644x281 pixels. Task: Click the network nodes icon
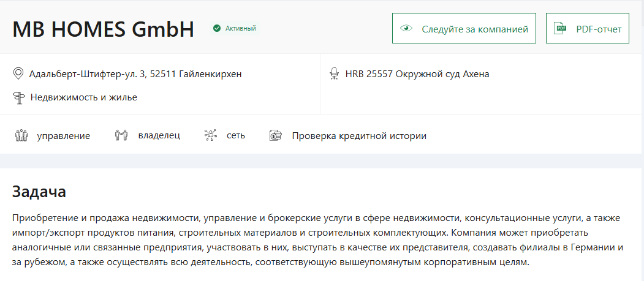[x=211, y=135]
